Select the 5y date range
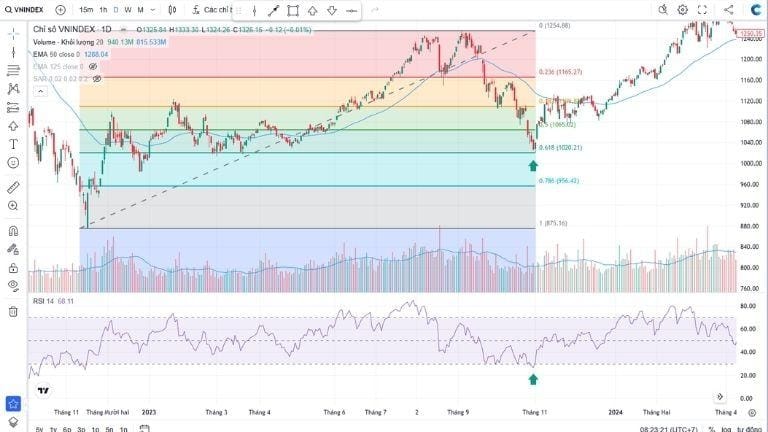The width and height of the screenshot is (768, 432). tap(39, 429)
